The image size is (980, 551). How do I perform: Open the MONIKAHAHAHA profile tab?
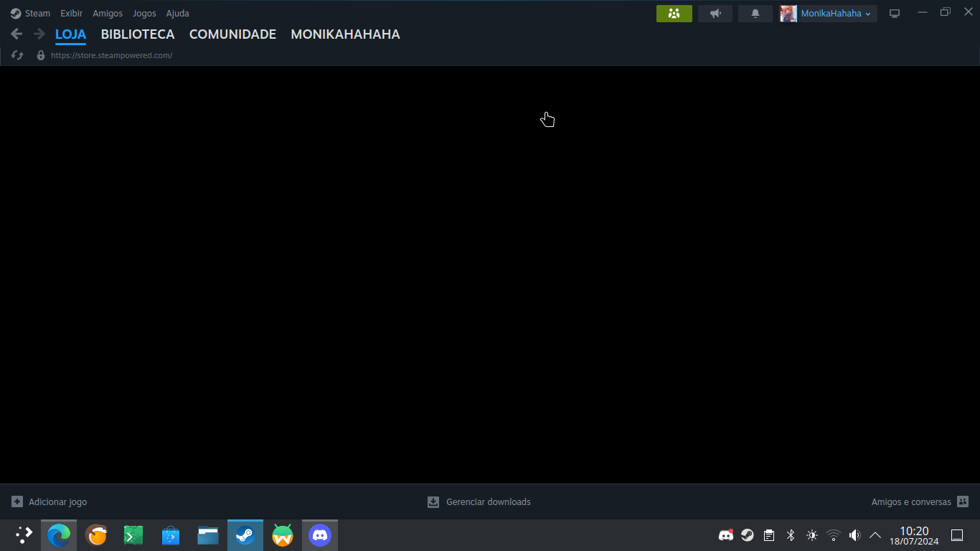[x=345, y=34]
